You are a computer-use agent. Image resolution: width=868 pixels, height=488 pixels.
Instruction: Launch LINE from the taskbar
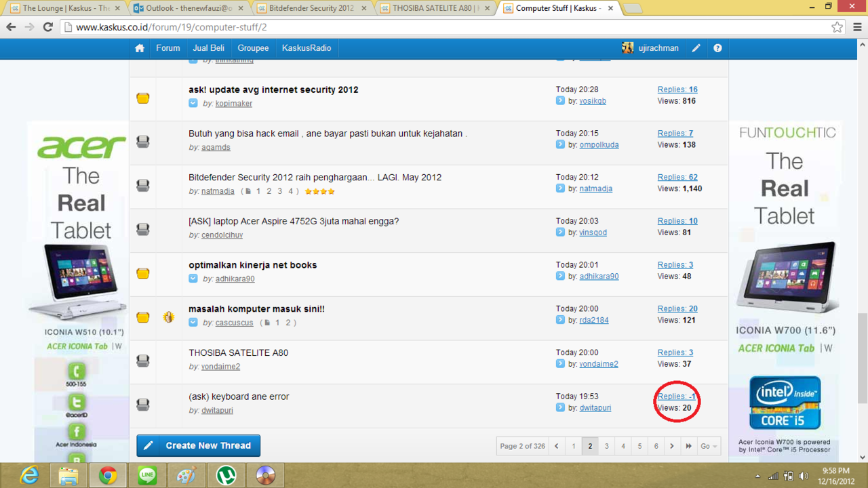(x=147, y=476)
